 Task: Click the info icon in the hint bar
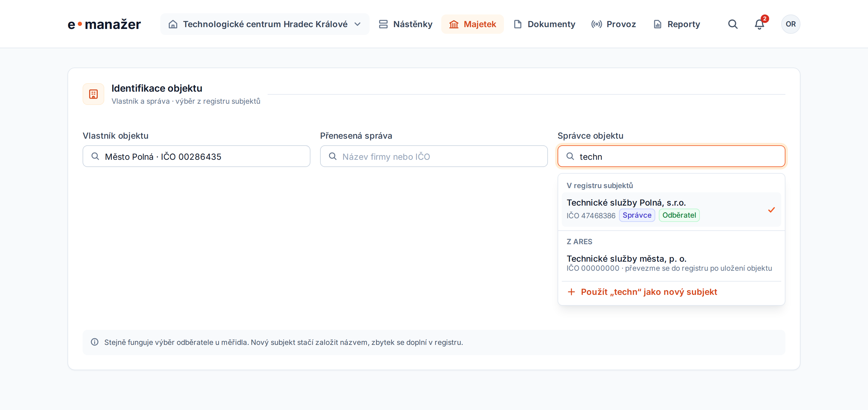click(x=95, y=342)
